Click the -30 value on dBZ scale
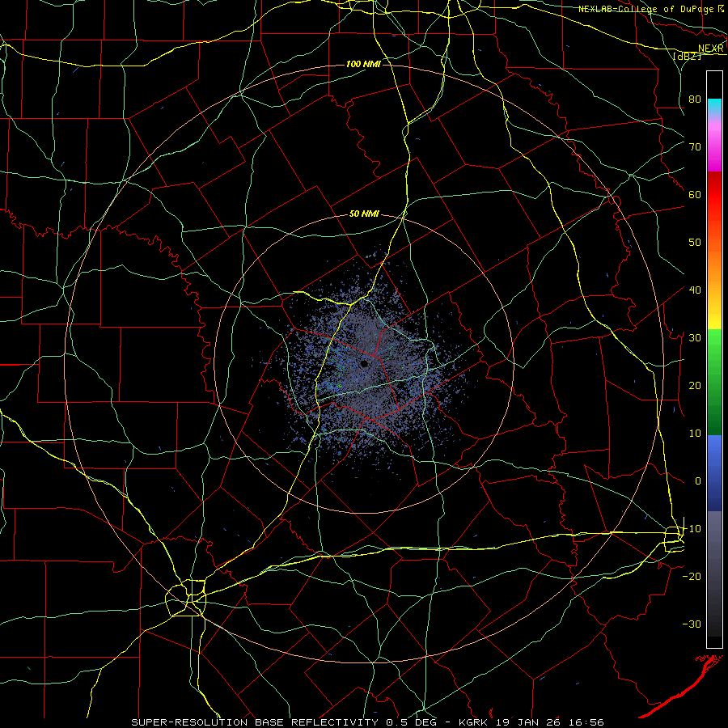This screenshot has height=728, width=728. (692, 624)
